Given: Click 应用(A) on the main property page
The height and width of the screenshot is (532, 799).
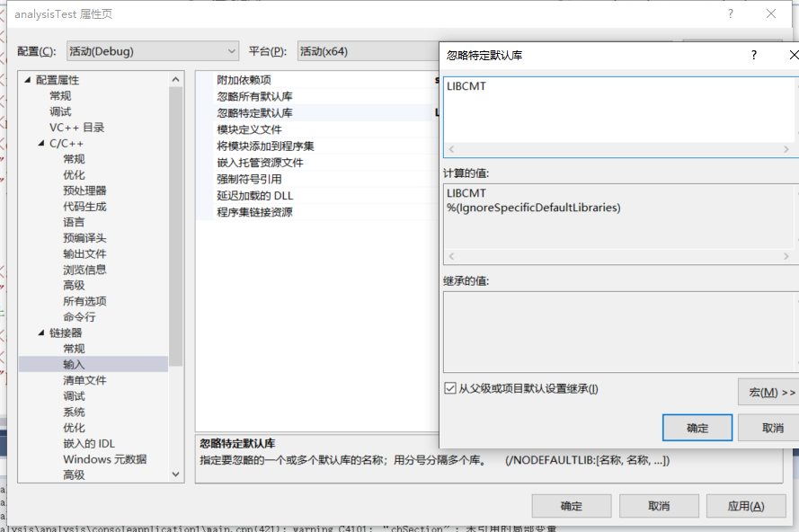Looking at the screenshot, I should 746,506.
